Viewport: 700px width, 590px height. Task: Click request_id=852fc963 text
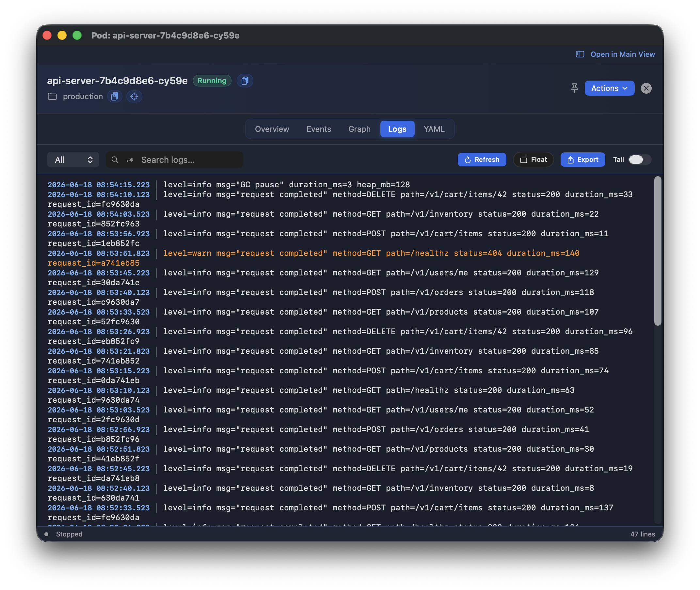(x=94, y=224)
